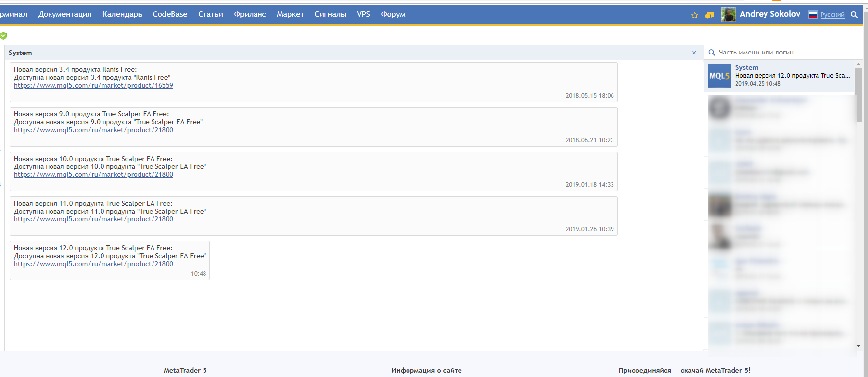The height and width of the screenshot is (377, 868).
Task: Click the Russian flag icon
Action: pyautogui.click(x=813, y=15)
